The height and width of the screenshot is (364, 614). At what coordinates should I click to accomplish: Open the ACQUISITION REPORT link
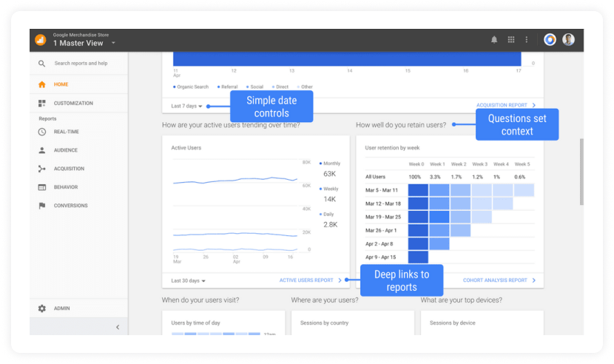pyautogui.click(x=505, y=105)
